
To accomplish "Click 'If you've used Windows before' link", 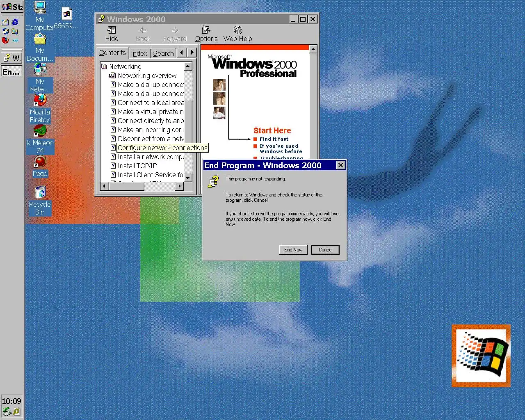I will [x=281, y=148].
